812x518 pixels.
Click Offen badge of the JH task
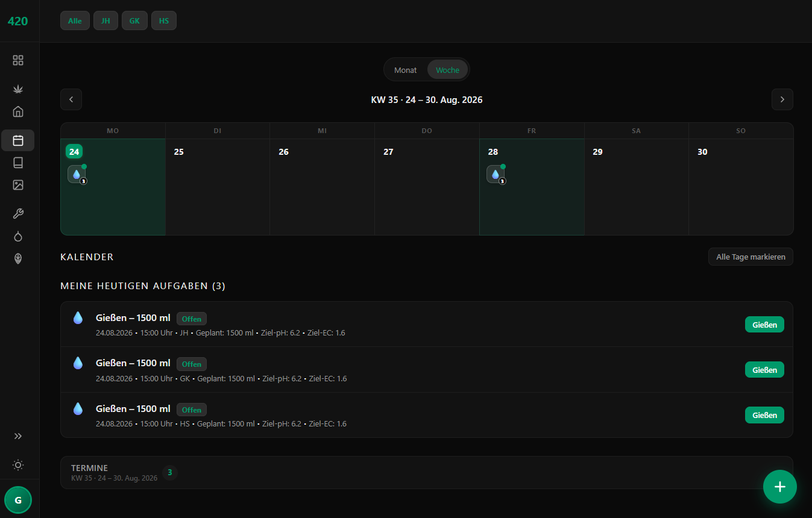[x=192, y=319]
